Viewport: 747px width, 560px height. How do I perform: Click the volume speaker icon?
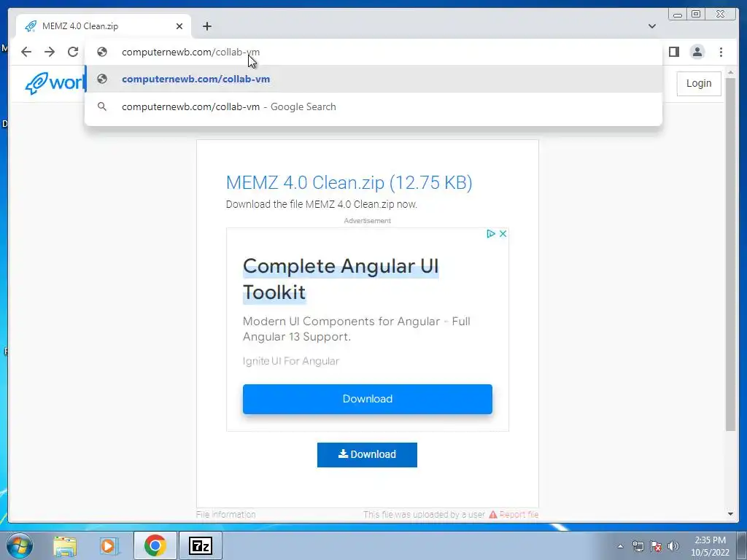[673, 546]
